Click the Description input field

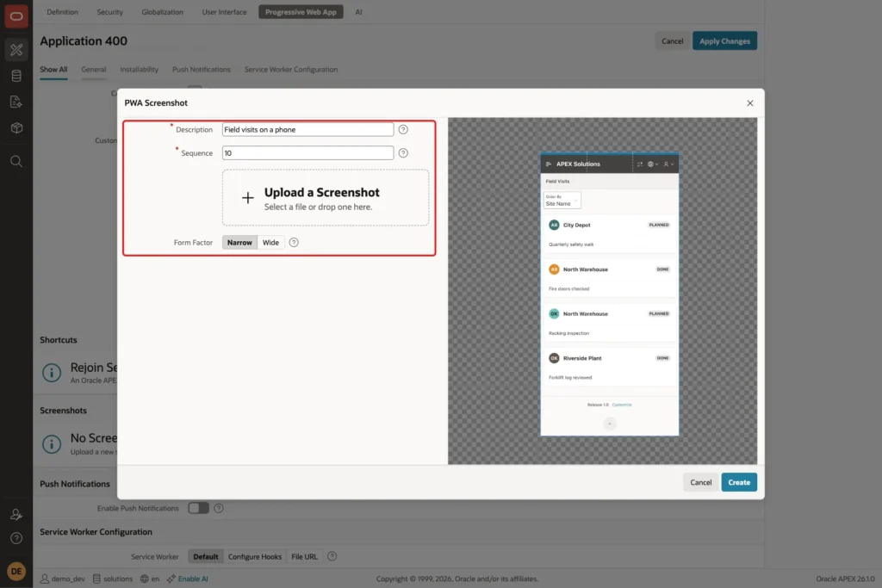point(307,129)
